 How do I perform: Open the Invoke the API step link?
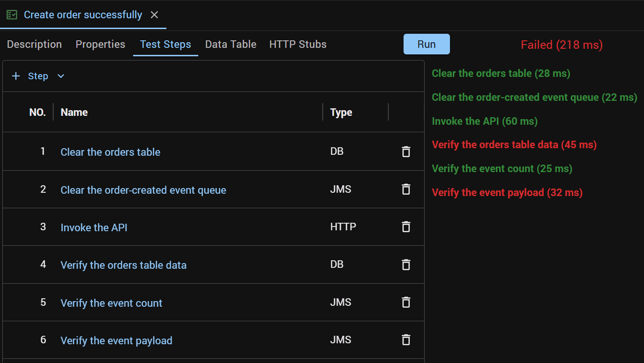point(94,227)
